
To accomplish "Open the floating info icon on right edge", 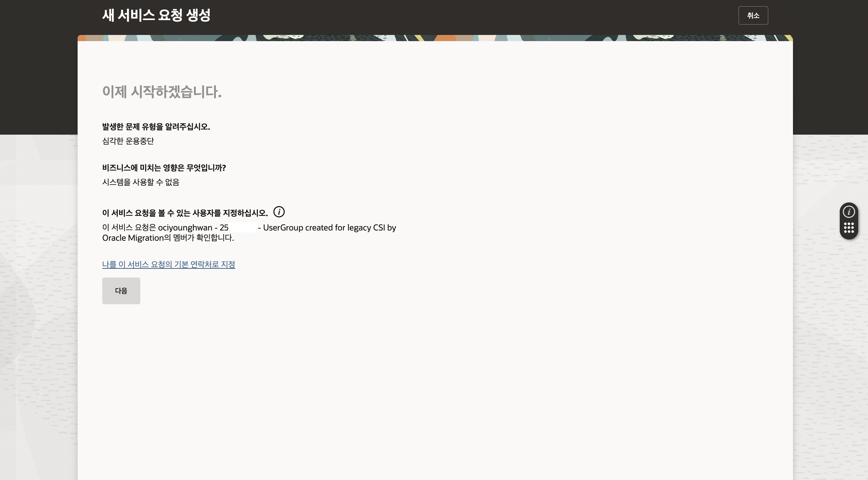I will pos(848,212).
